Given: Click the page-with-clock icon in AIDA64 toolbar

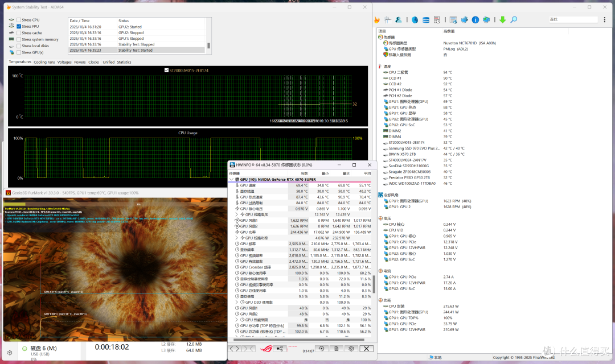Looking at the screenshot, I should click(x=437, y=19).
